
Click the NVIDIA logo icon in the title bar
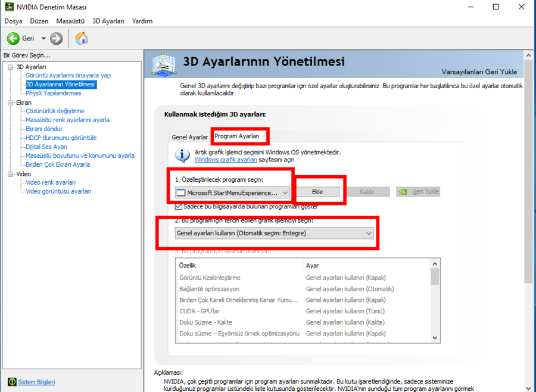coord(9,7)
